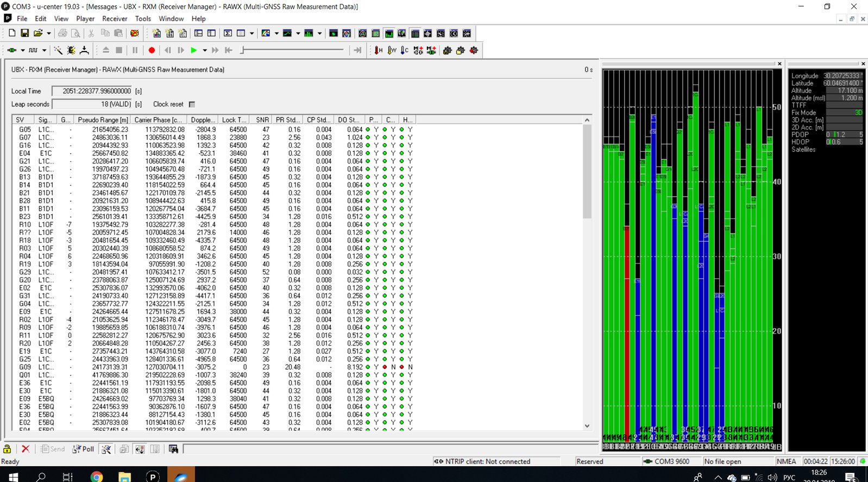Viewport: 868px width, 482px height.
Task: Click the connect receiver plug icon
Action: [x=11, y=50]
